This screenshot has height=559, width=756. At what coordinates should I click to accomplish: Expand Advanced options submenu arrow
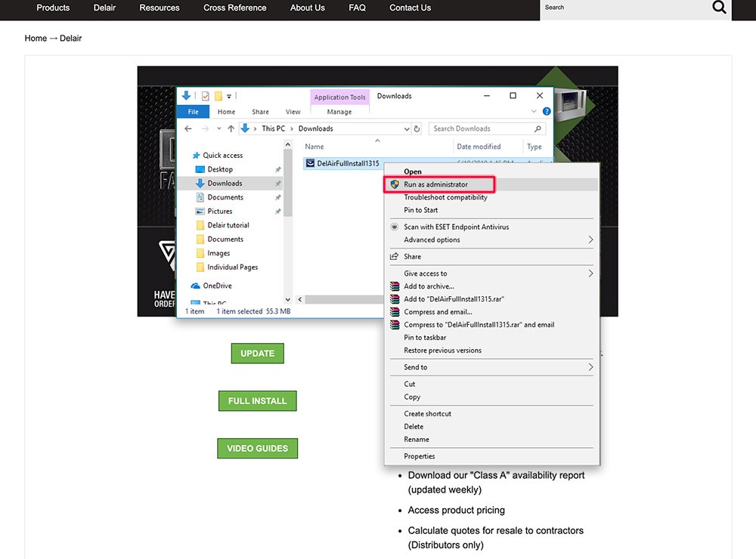pyautogui.click(x=590, y=239)
